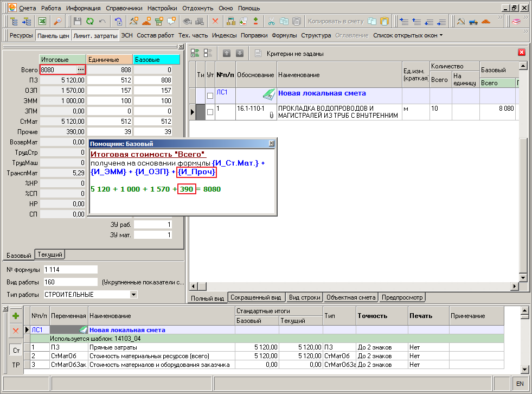Click the green refresh arrows icon

coord(90,21)
